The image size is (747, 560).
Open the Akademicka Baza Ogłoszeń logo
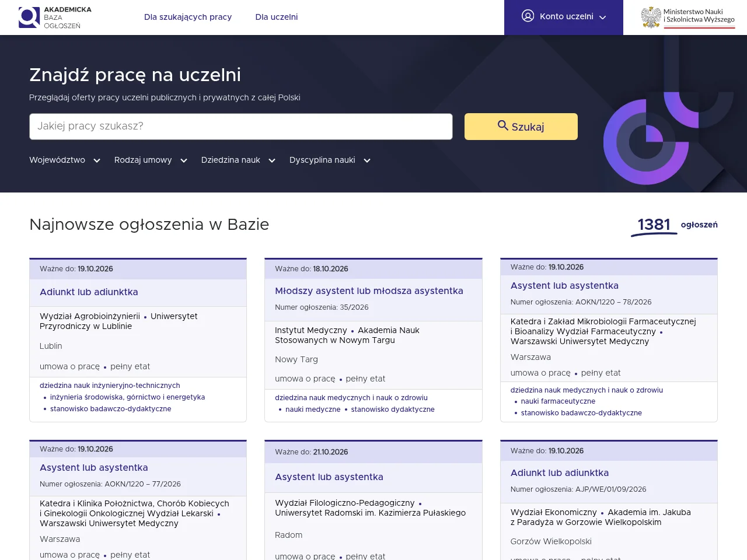(x=55, y=17)
